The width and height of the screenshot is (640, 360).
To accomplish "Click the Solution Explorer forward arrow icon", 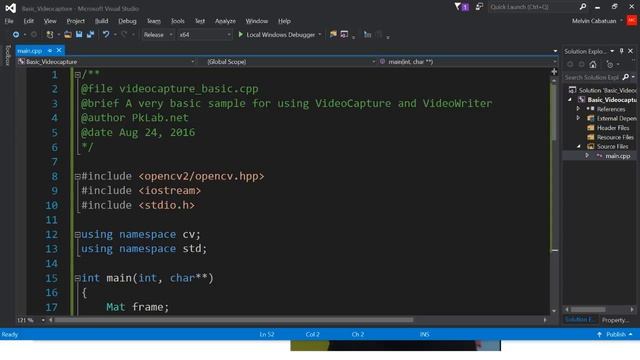I will [x=582, y=64].
